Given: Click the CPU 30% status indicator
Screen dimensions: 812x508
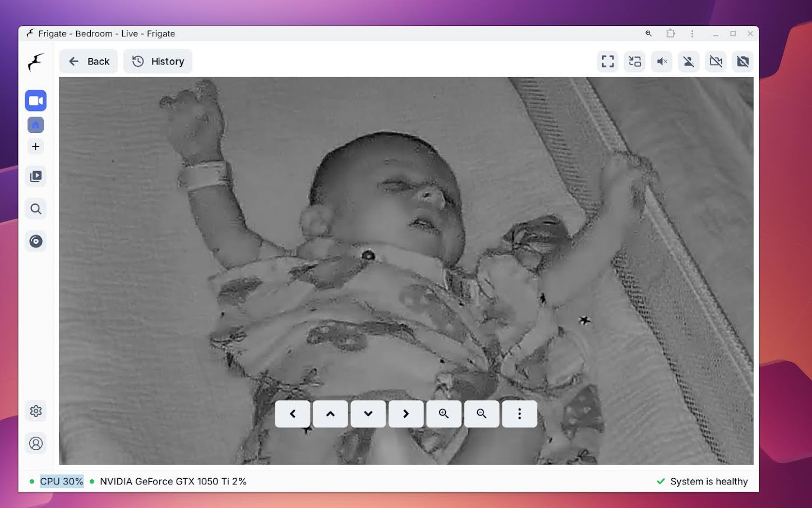Looking at the screenshot, I should tap(61, 481).
